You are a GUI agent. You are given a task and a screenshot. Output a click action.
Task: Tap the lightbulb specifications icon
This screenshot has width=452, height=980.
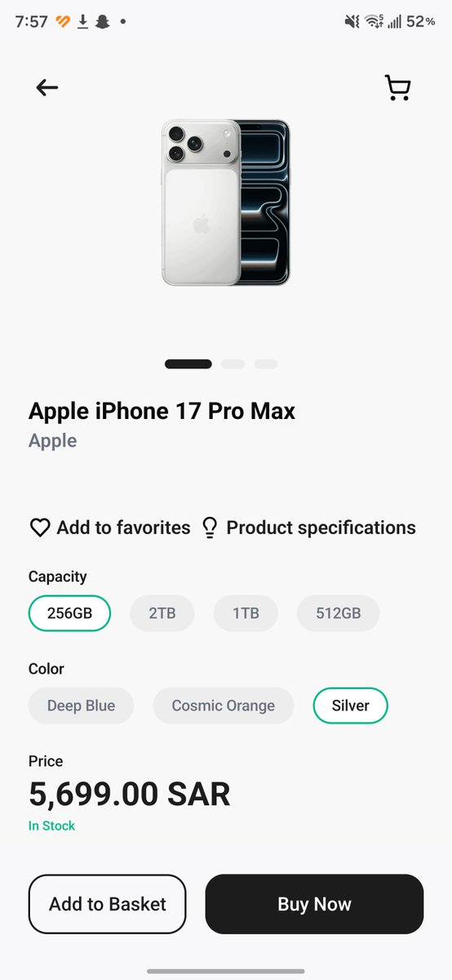[x=210, y=528]
